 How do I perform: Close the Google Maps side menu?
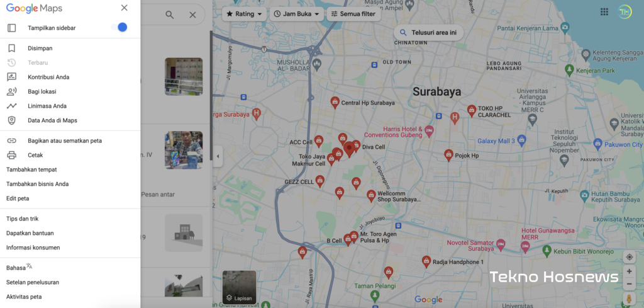point(124,8)
